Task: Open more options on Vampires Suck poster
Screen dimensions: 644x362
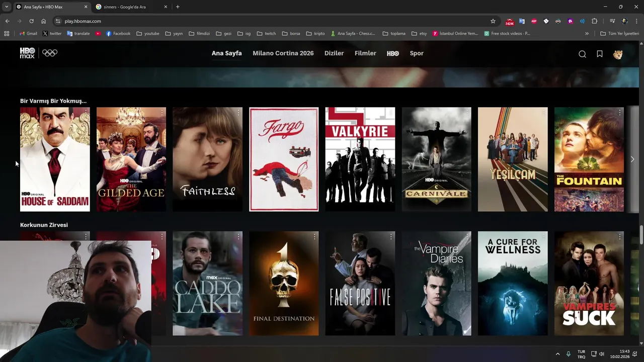Action: [x=620, y=237]
